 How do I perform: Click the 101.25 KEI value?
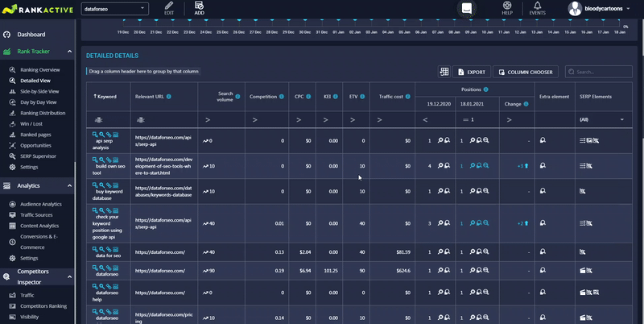click(x=331, y=271)
